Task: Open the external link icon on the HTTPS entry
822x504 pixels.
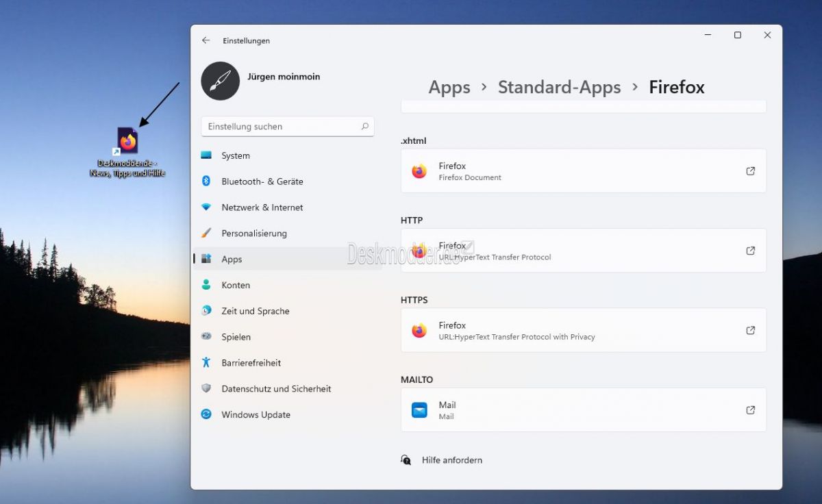Action: 750,329
